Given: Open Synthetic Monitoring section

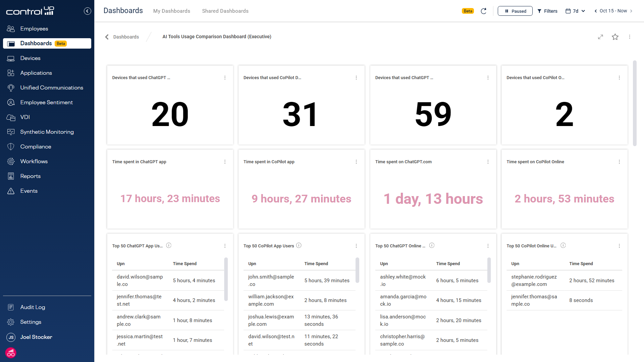Looking at the screenshot, I should [47, 132].
